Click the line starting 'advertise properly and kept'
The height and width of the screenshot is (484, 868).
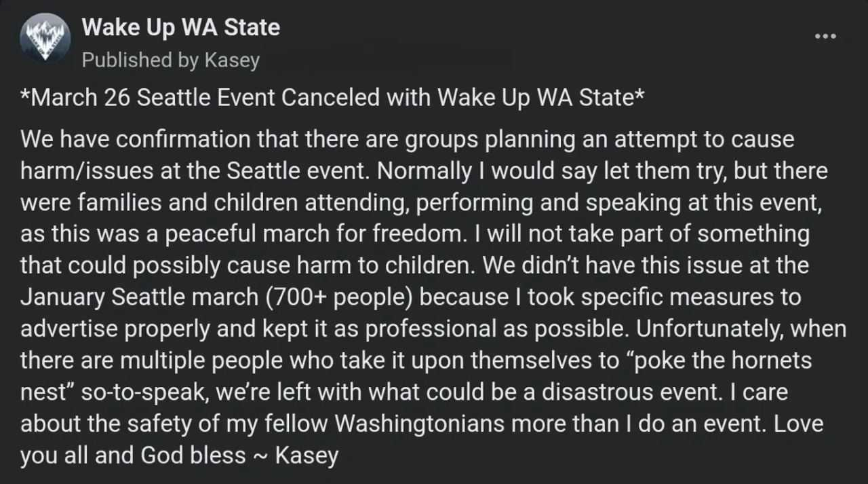click(433, 329)
